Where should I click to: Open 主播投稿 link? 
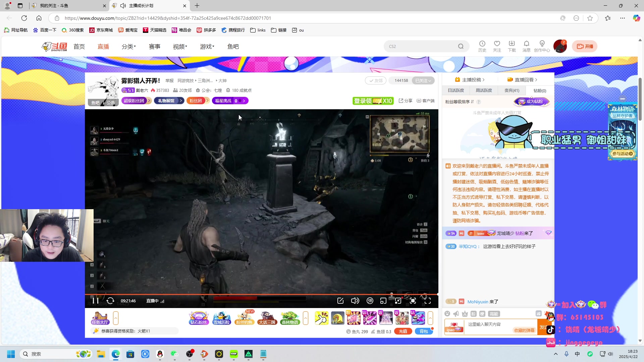pyautogui.click(x=470, y=80)
